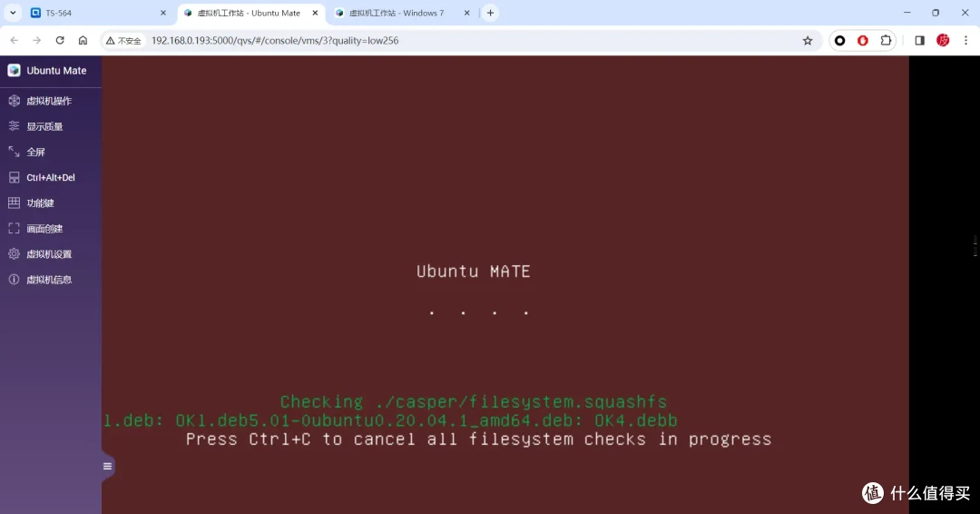Take a screenshot via 画面创建

[44, 229]
